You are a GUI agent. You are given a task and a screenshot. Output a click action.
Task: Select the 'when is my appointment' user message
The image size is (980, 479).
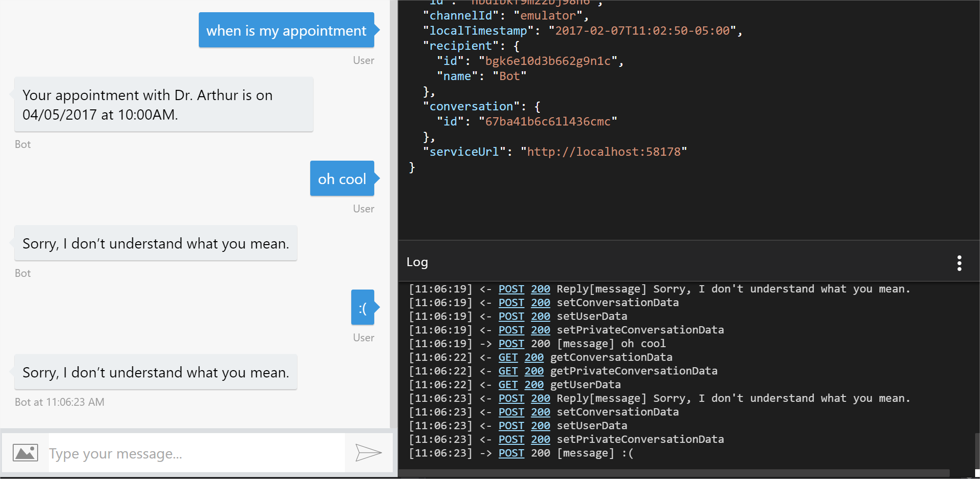pos(286,30)
